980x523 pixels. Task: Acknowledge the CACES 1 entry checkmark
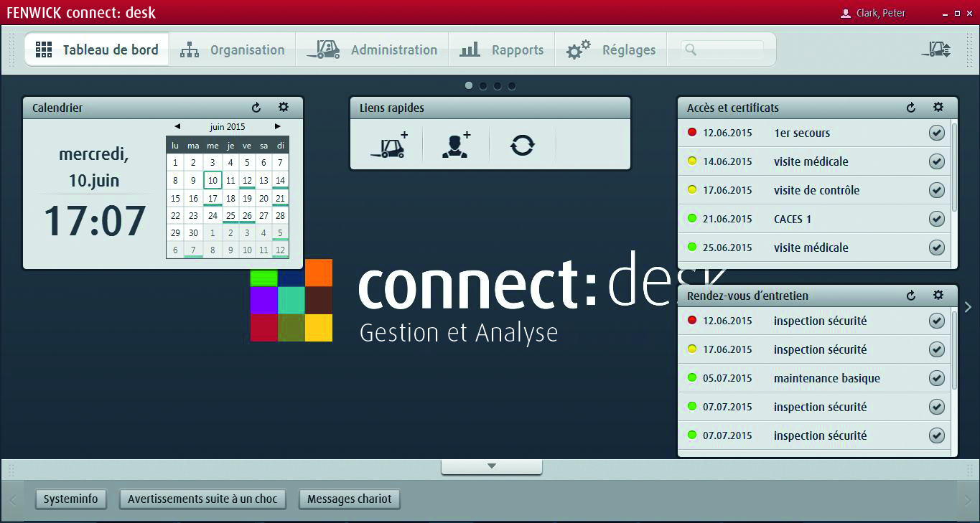(x=936, y=219)
